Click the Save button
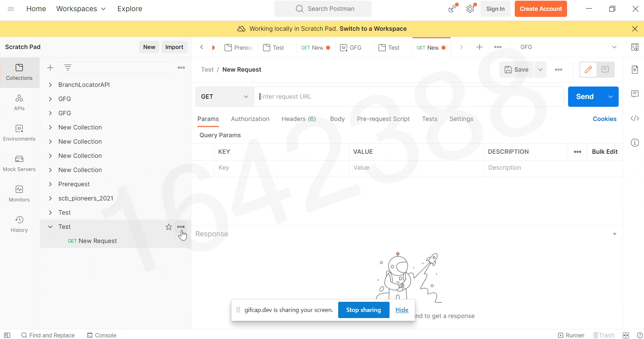The height and width of the screenshot is (339, 644). (516, 70)
